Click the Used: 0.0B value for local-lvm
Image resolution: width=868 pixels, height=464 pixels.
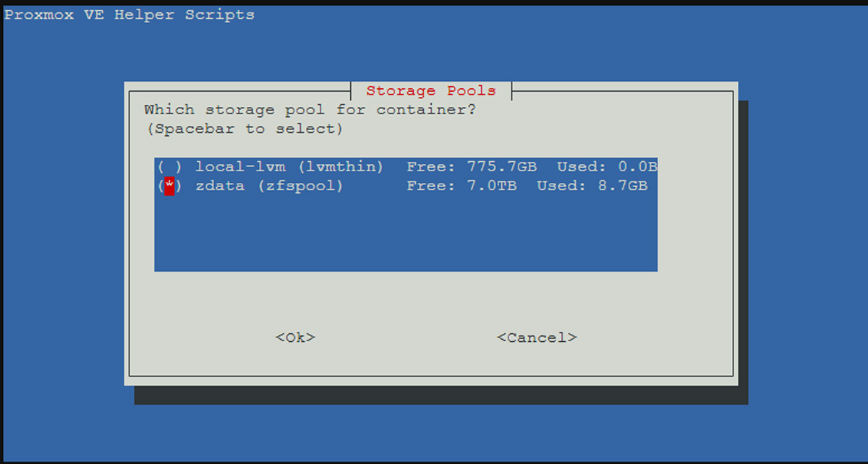[x=607, y=167]
